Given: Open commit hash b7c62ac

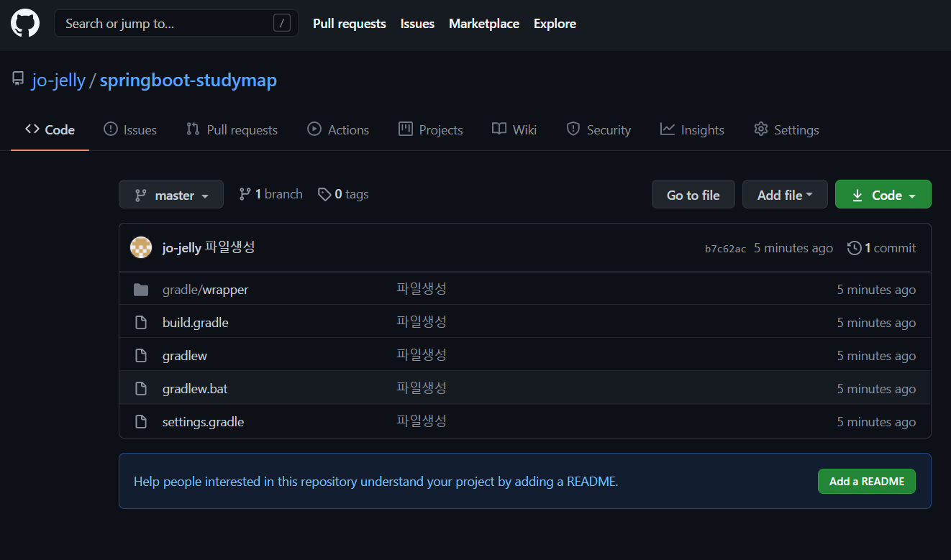Looking at the screenshot, I should (x=725, y=249).
